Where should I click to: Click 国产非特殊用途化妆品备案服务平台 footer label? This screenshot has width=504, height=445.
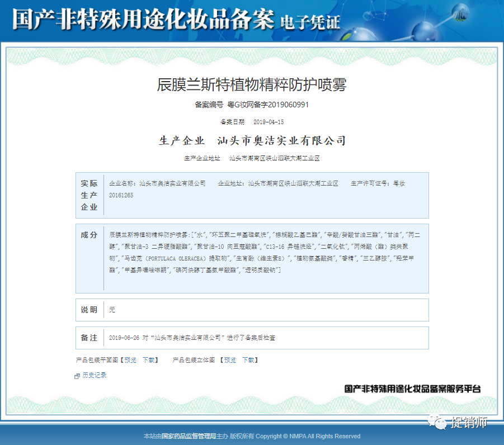pyautogui.click(x=412, y=389)
